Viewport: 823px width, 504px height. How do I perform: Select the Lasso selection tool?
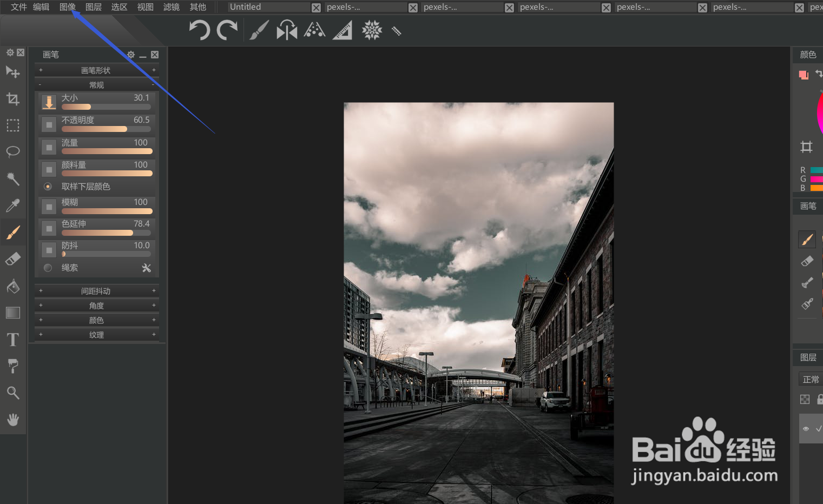click(x=13, y=151)
